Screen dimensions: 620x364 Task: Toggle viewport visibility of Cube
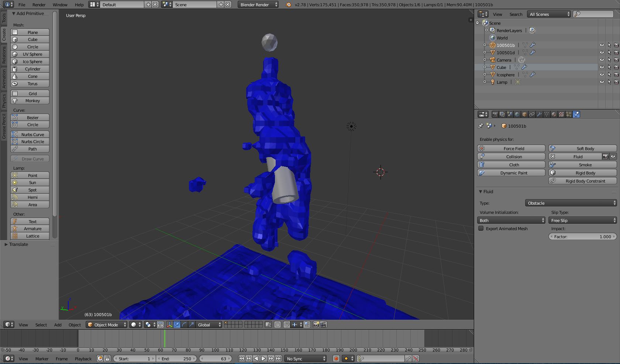602,67
